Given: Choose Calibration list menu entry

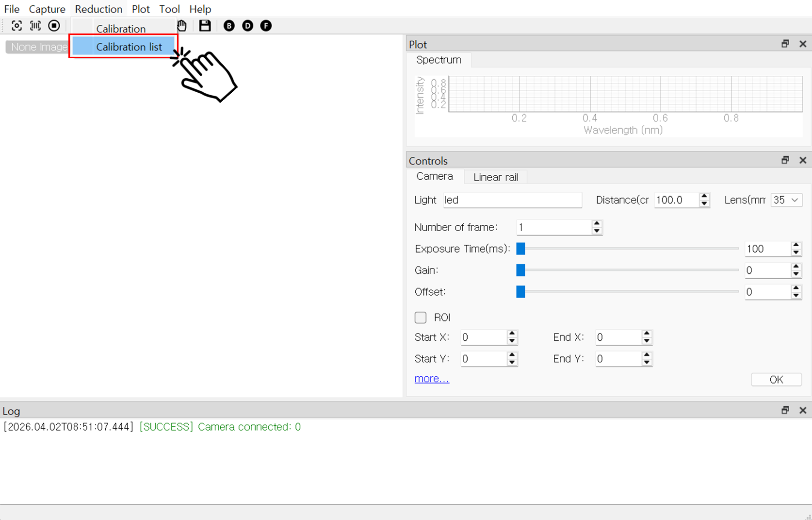Looking at the screenshot, I should click(x=123, y=47).
